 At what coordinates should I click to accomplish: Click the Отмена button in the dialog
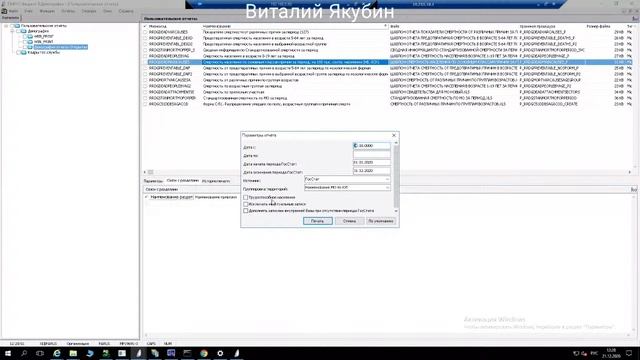coord(349,221)
